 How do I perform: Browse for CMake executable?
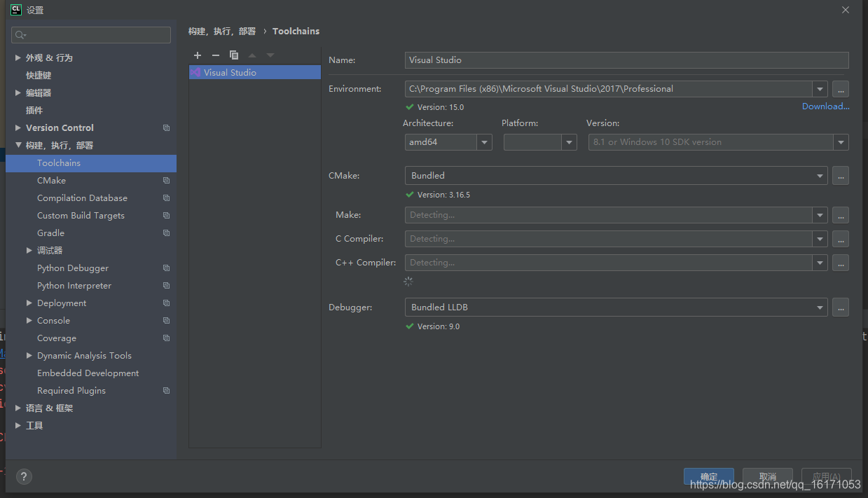pos(841,176)
